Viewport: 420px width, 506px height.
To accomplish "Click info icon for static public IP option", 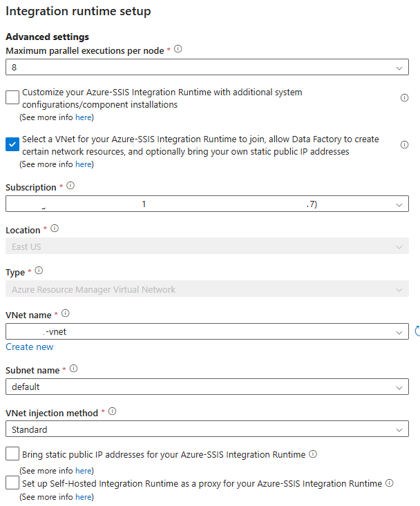I will tap(313, 454).
